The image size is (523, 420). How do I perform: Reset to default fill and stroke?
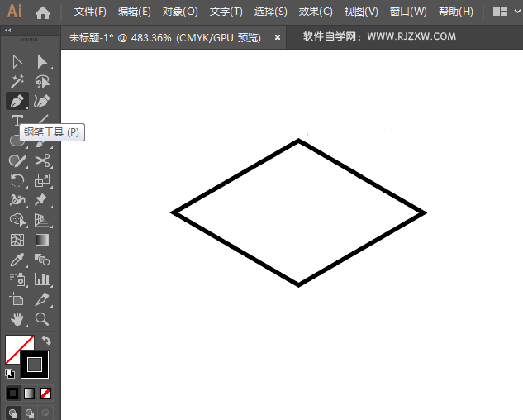coord(10,374)
